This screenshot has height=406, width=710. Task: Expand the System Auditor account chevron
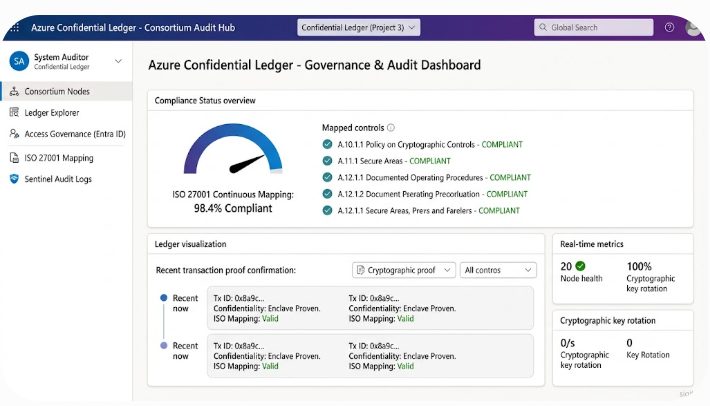(x=118, y=61)
